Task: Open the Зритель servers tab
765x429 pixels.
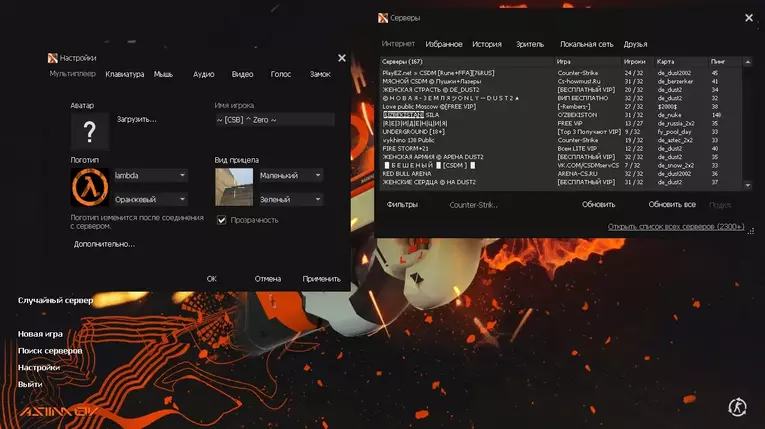Action: coord(530,44)
